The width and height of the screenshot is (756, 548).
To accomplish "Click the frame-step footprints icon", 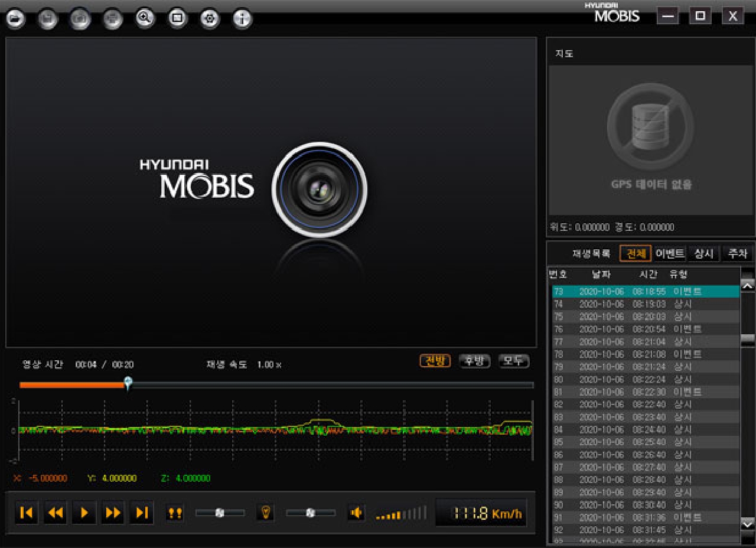I will [175, 513].
